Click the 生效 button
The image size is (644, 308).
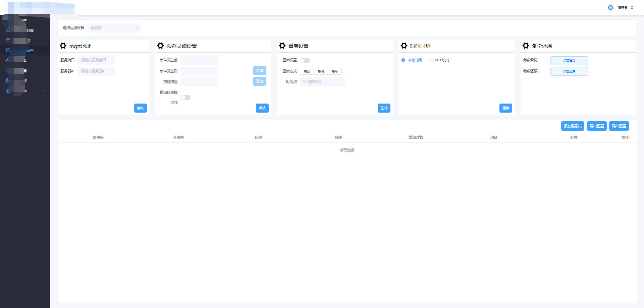(384, 108)
